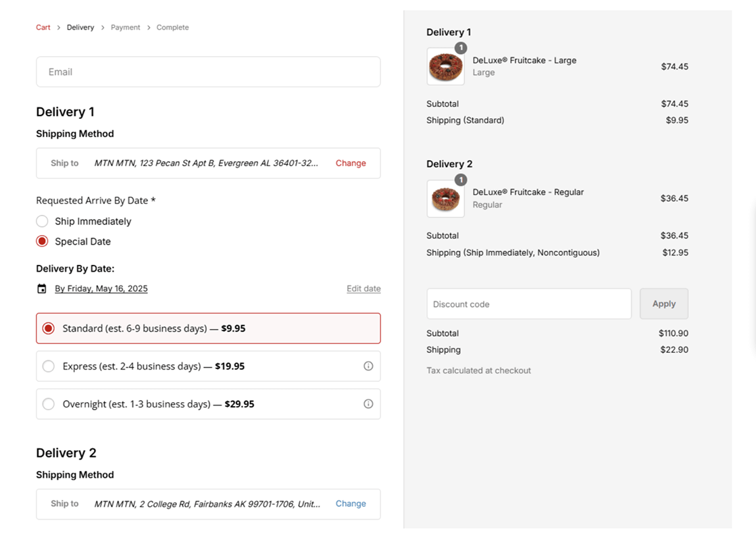Image resolution: width=756 pixels, height=546 pixels.
Task: Click DeLuxe® Fruitcake - Large product name
Action: click(x=524, y=60)
